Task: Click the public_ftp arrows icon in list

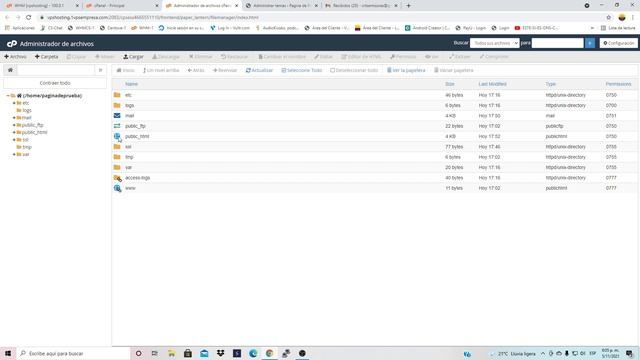Action: tap(117, 126)
